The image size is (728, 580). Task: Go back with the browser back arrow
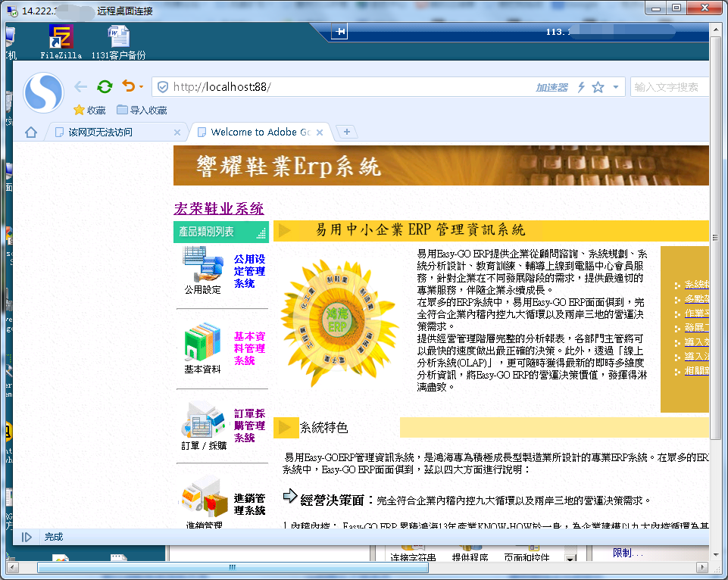click(81, 87)
